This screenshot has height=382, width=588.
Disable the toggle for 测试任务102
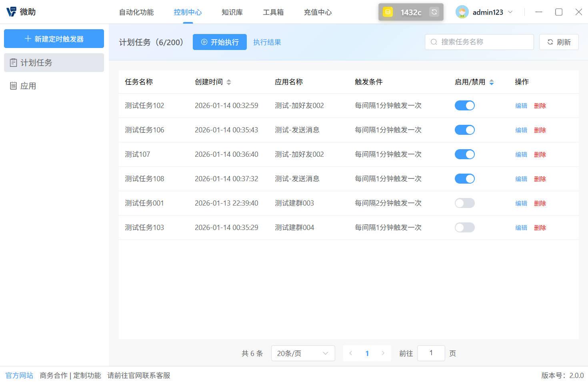(x=464, y=105)
